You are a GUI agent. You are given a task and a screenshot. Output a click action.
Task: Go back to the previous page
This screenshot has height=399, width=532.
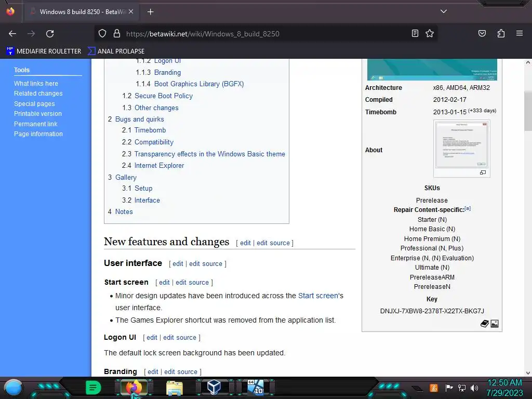12,34
